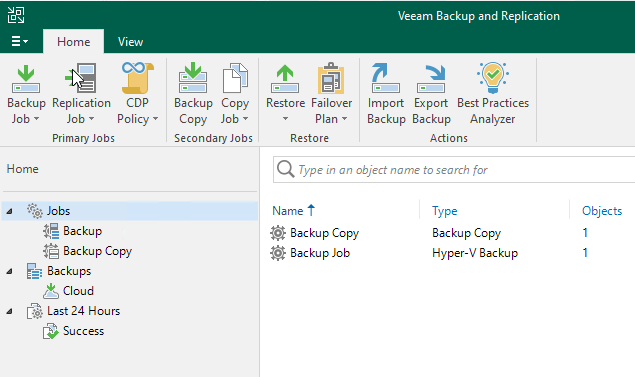Sort the list by Type column

[x=444, y=211]
